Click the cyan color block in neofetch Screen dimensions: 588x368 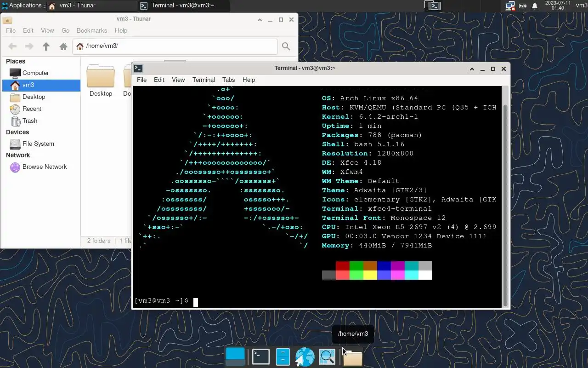tap(411, 266)
